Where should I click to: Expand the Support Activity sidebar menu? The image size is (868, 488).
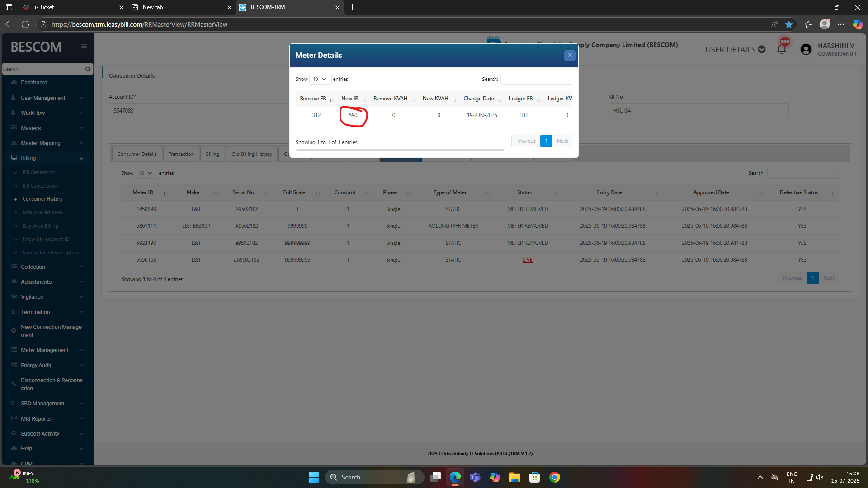click(47, 434)
